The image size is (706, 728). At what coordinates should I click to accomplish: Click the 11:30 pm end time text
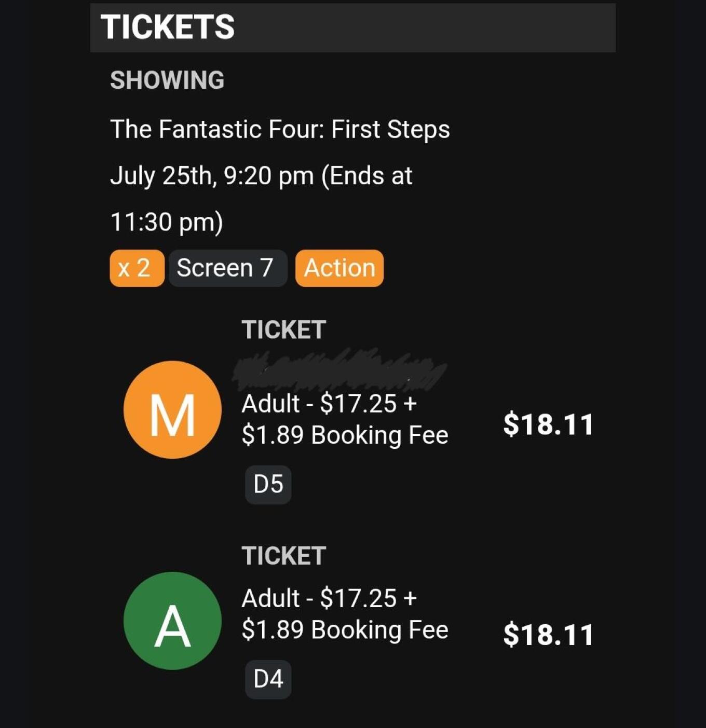[166, 222]
